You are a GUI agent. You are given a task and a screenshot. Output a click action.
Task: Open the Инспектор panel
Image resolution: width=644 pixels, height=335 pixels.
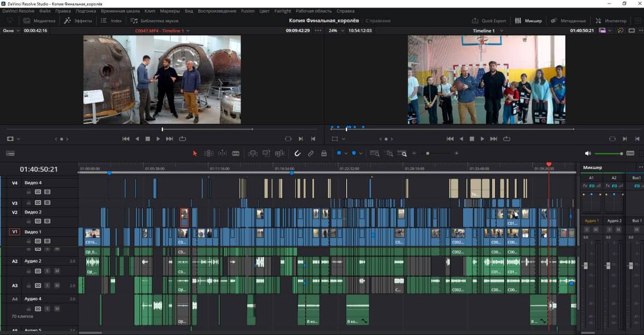pyautogui.click(x=611, y=21)
